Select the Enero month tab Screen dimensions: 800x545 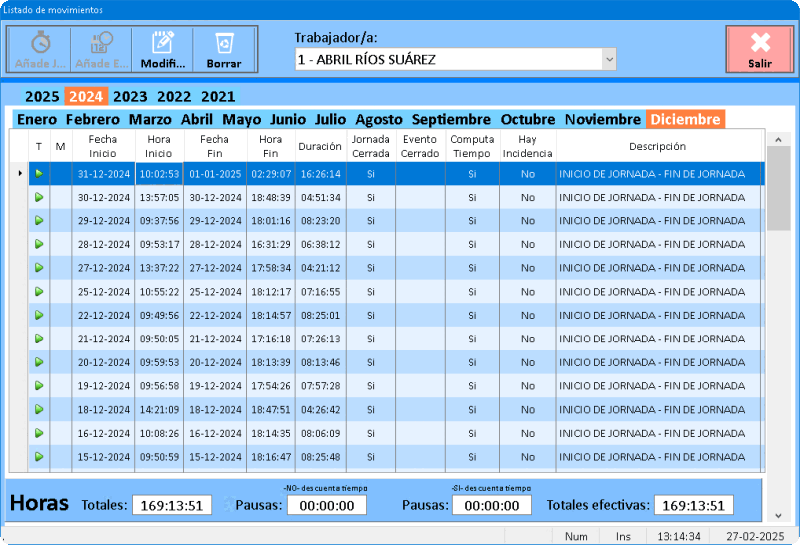37,119
